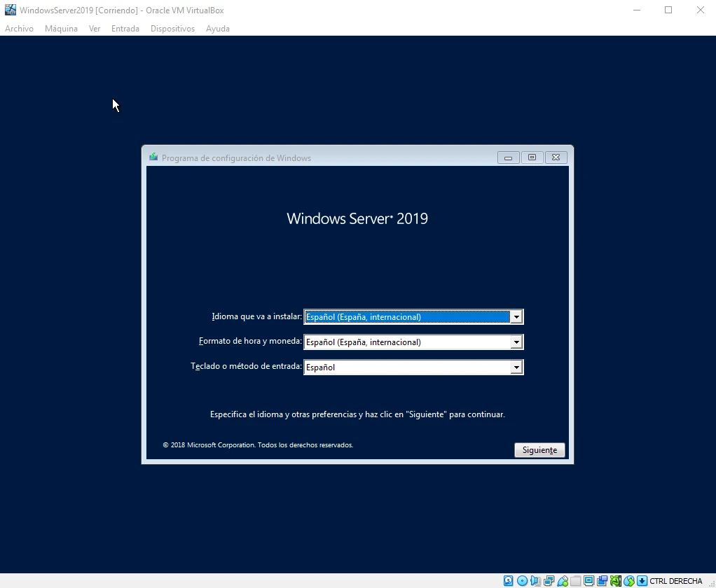Click the display settings status icon
Screen dimensions: 716x588
click(x=589, y=581)
